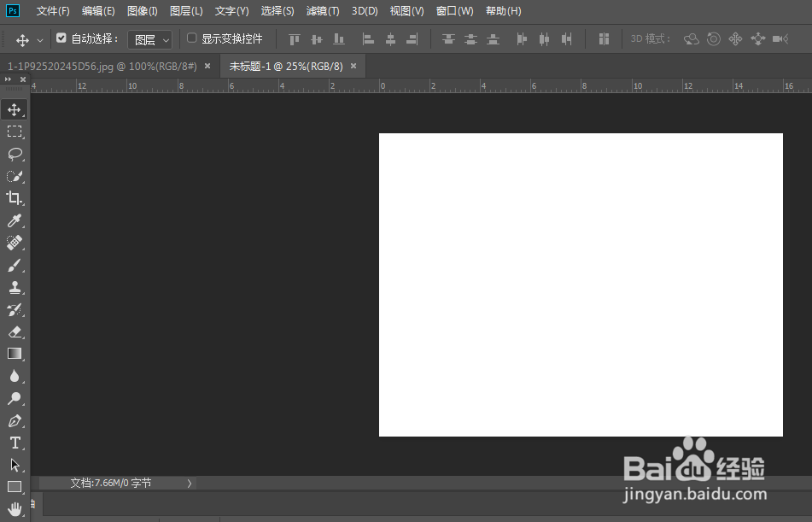Image resolution: width=812 pixels, height=522 pixels.
Task: Select the Eyedropper tool
Action: pos(15,220)
